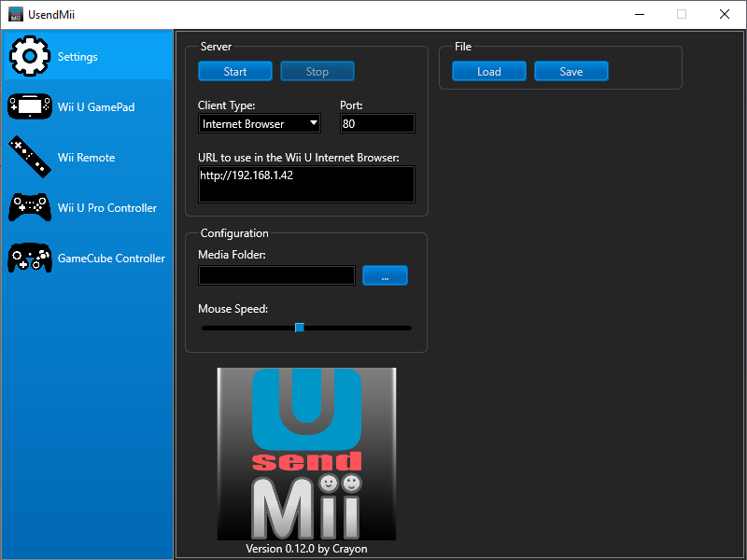
Task: Open the Client Type dropdown
Action: (260, 123)
